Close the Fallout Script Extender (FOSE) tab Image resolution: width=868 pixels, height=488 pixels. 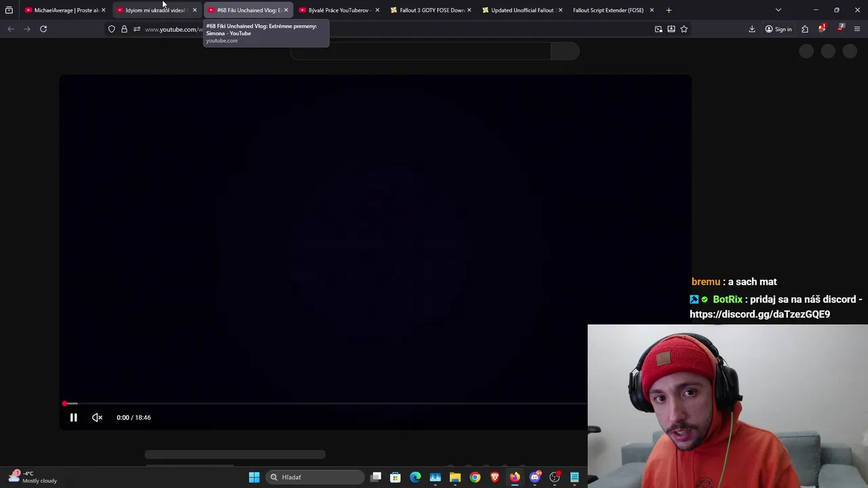(652, 10)
